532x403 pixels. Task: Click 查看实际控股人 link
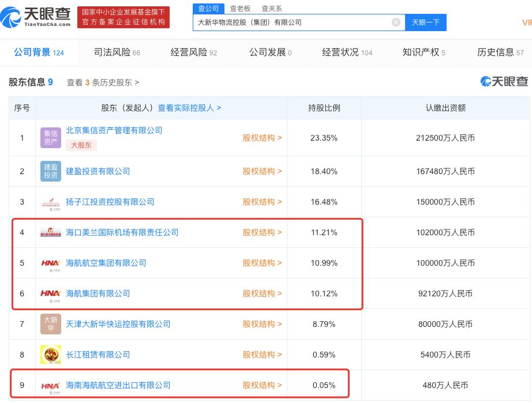pos(189,108)
